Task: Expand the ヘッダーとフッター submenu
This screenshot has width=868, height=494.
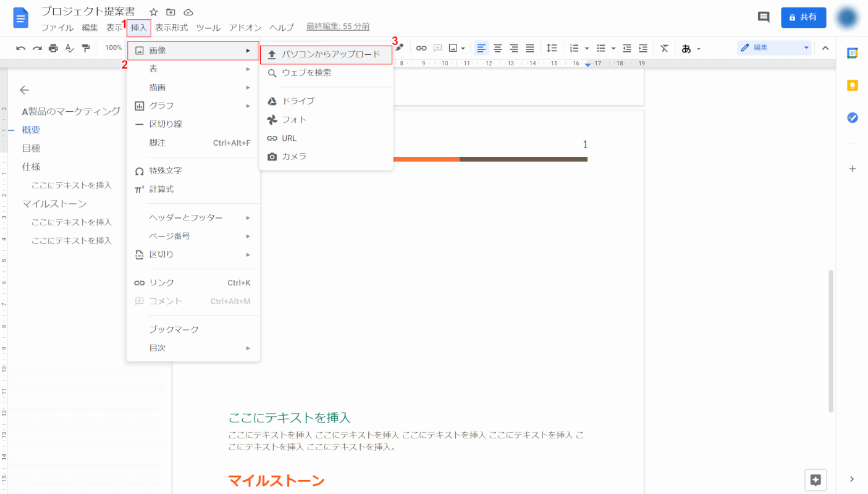Action: point(193,217)
